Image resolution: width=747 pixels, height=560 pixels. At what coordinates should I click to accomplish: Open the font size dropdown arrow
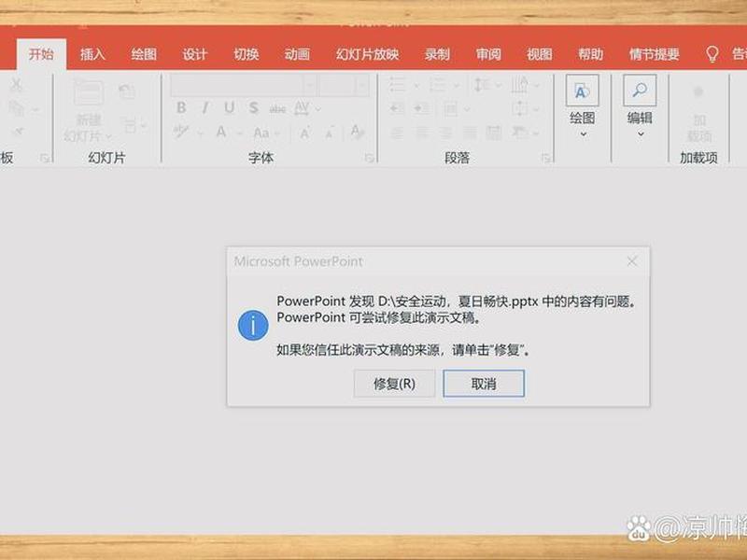(x=361, y=85)
